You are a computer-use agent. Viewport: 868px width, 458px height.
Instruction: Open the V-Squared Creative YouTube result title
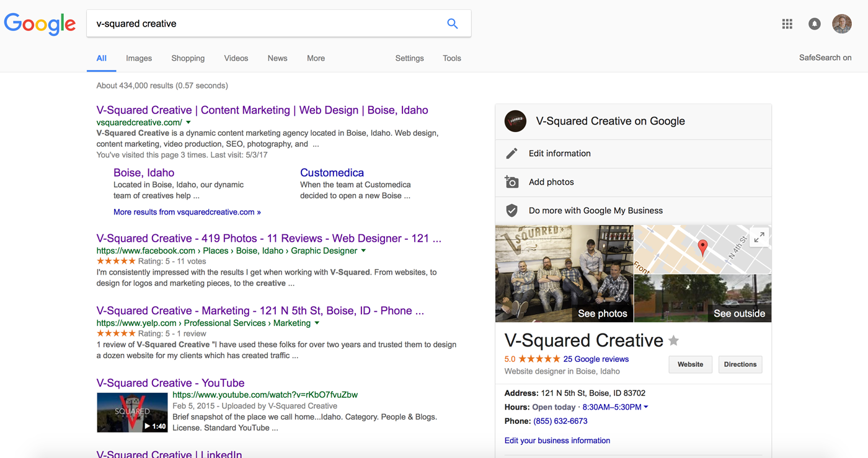(x=170, y=383)
